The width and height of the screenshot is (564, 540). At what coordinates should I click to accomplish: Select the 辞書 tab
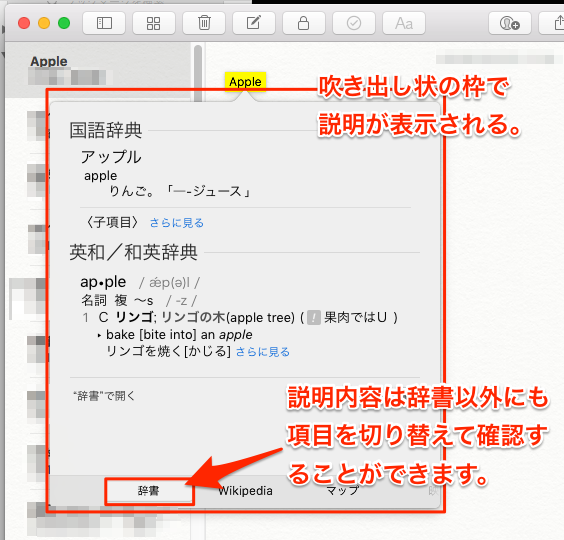tap(149, 491)
